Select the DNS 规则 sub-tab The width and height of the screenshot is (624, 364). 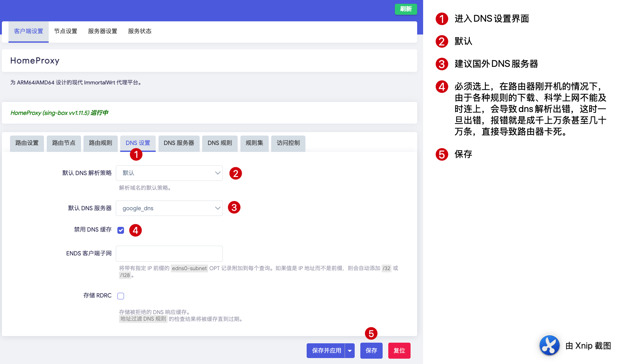click(x=220, y=143)
